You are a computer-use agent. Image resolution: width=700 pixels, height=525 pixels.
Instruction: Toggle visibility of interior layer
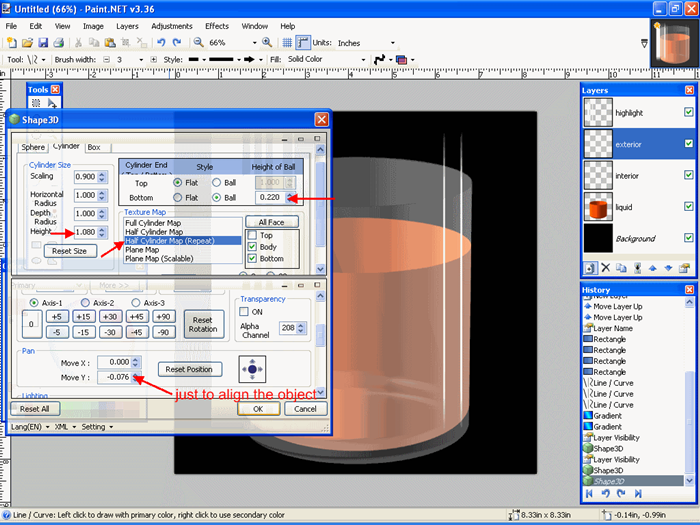pos(688,175)
